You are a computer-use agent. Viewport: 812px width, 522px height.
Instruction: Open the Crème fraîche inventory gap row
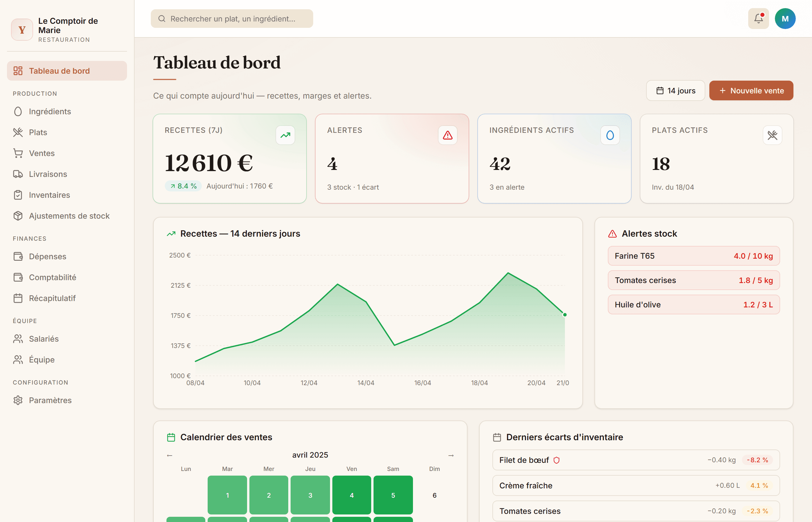click(x=636, y=485)
